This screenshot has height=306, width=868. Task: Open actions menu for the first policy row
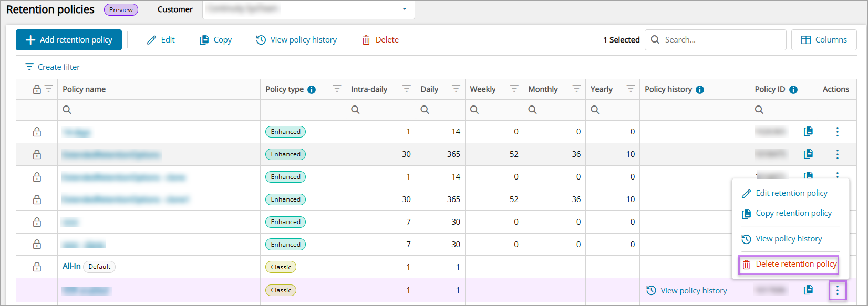[x=837, y=132]
